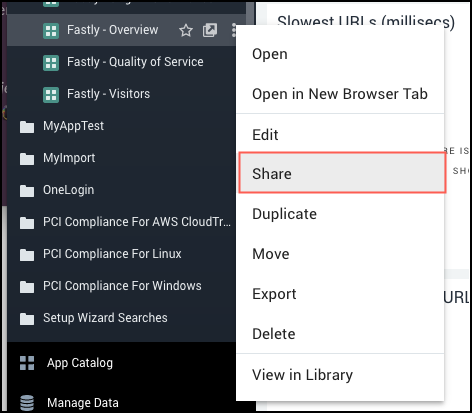Select Share from the context menu
Viewport: 472px width, 413px height.
(342, 173)
